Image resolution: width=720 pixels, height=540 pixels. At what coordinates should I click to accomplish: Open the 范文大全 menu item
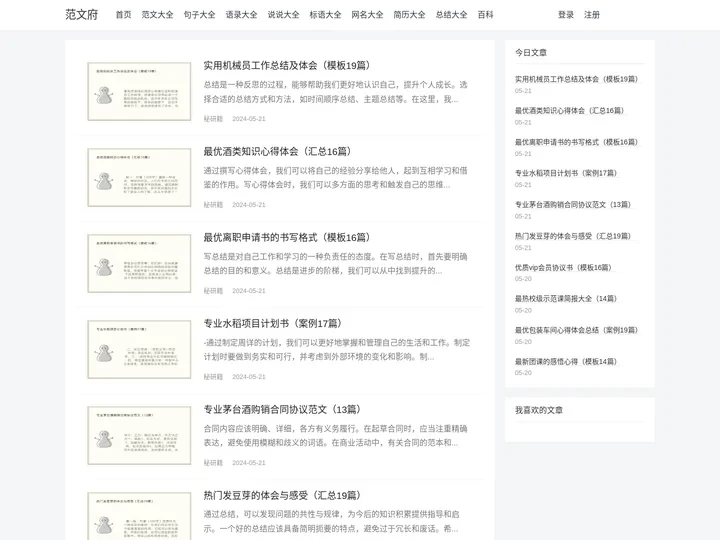click(157, 15)
